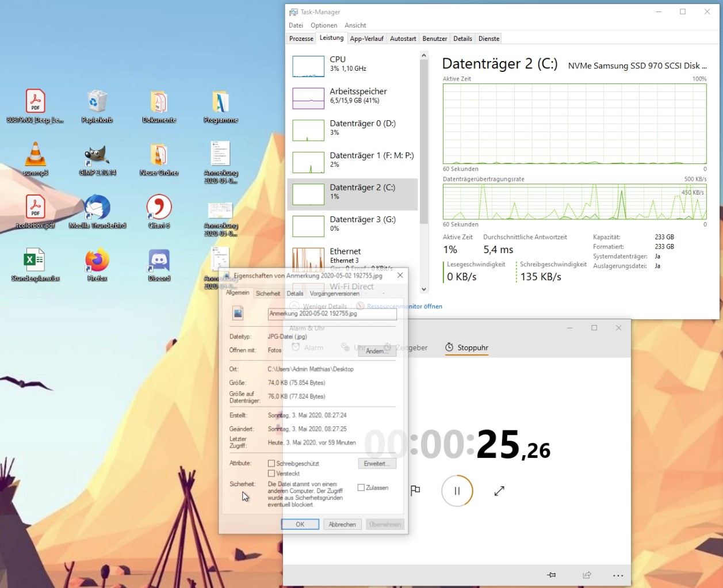This screenshot has width=723, height=588.
Task: Open the 80879x00_Deep_Le PDF desktop icon
Action: 35,106
